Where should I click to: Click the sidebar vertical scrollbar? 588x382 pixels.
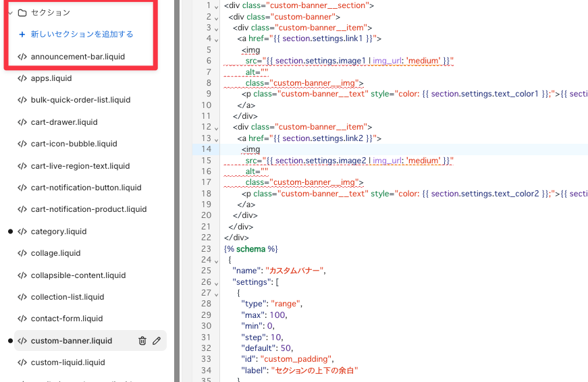point(177,191)
